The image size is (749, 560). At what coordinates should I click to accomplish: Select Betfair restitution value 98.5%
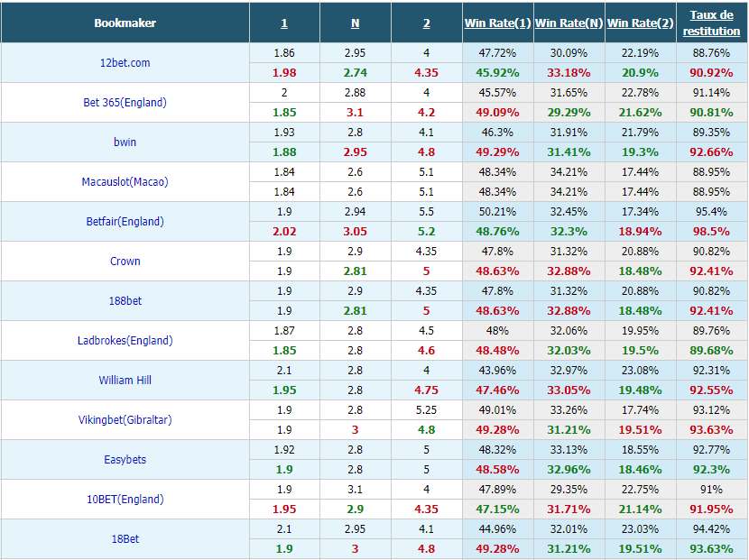pos(711,231)
